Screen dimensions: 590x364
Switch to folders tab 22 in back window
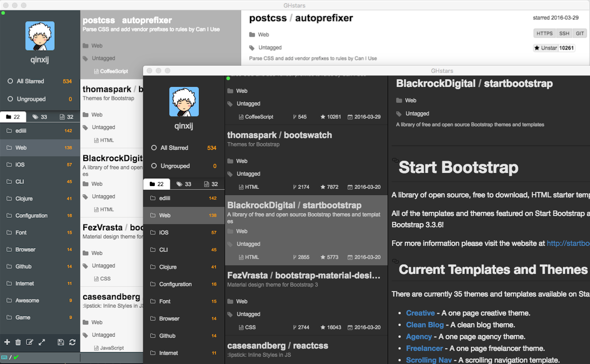[13, 117]
